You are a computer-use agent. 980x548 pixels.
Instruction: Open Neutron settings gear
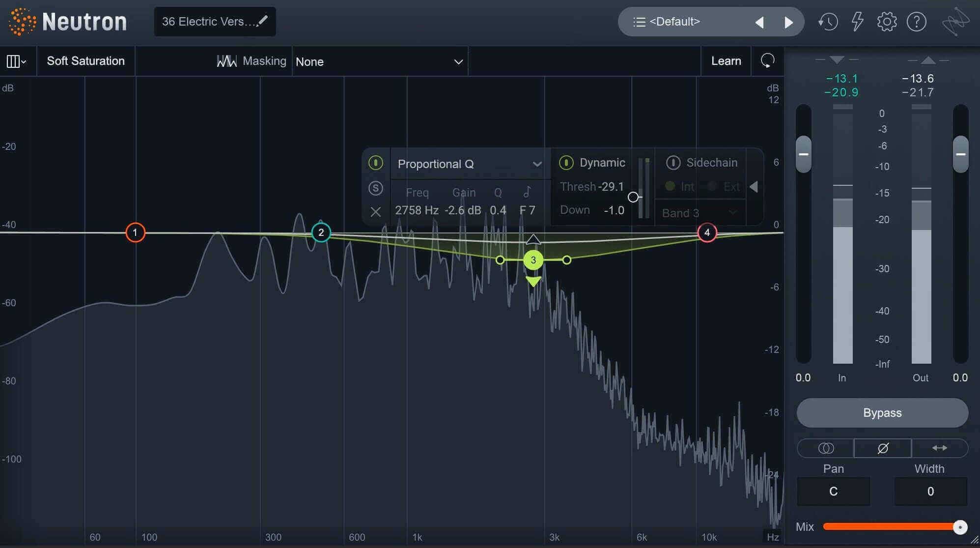coord(887,22)
